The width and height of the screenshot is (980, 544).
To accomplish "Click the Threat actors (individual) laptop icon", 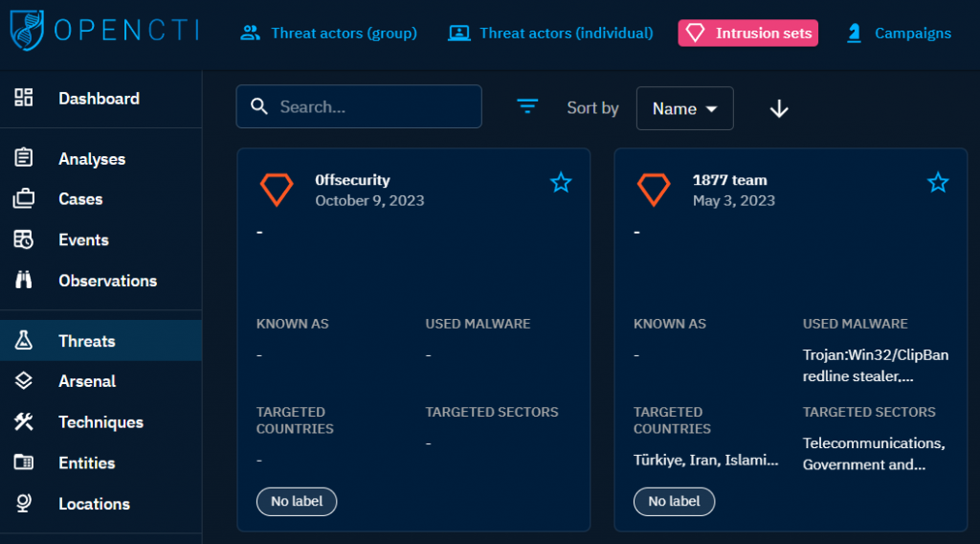I will (459, 33).
